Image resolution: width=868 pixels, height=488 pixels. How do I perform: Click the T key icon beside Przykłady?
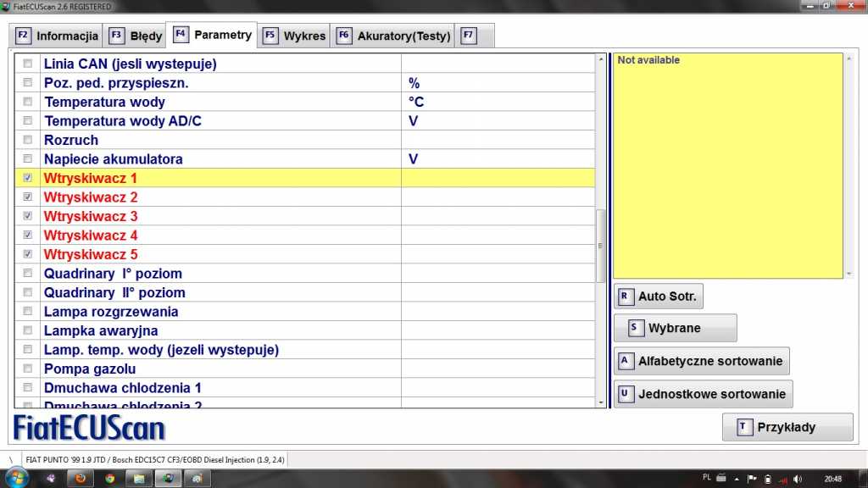(744, 427)
